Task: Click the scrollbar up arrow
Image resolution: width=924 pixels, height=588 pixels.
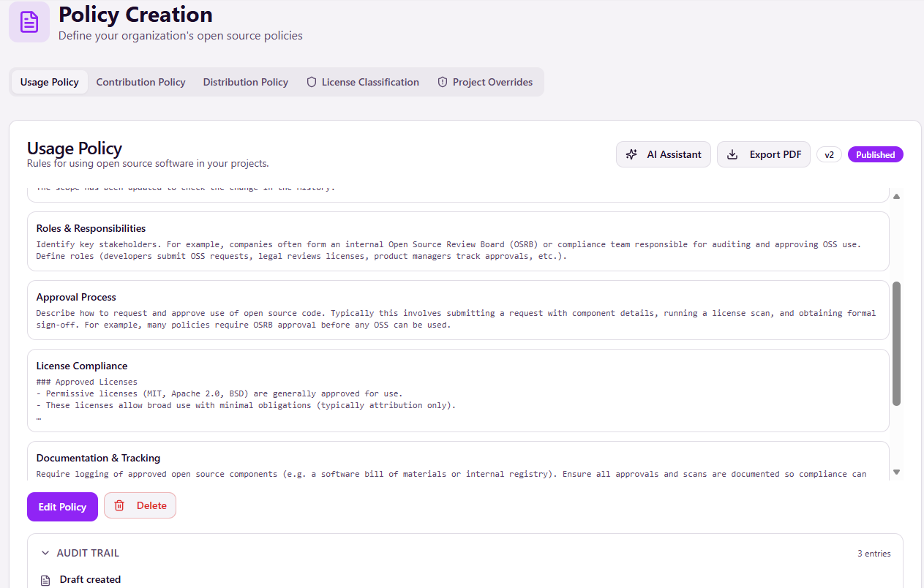Action: [x=897, y=196]
